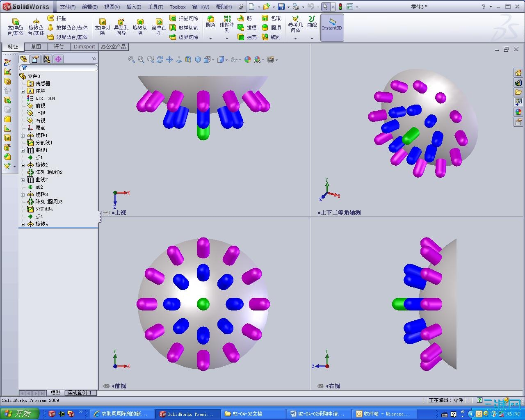The height and width of the screenshot is (420, 525).
Task: Choose the 镜向 mirror tool
Action: 272,37
